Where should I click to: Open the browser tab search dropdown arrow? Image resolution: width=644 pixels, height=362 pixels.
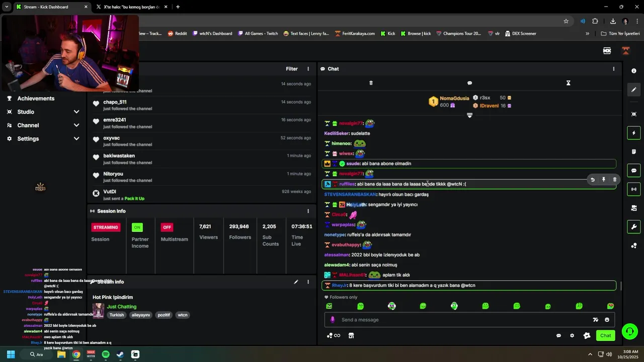point(7,7)
